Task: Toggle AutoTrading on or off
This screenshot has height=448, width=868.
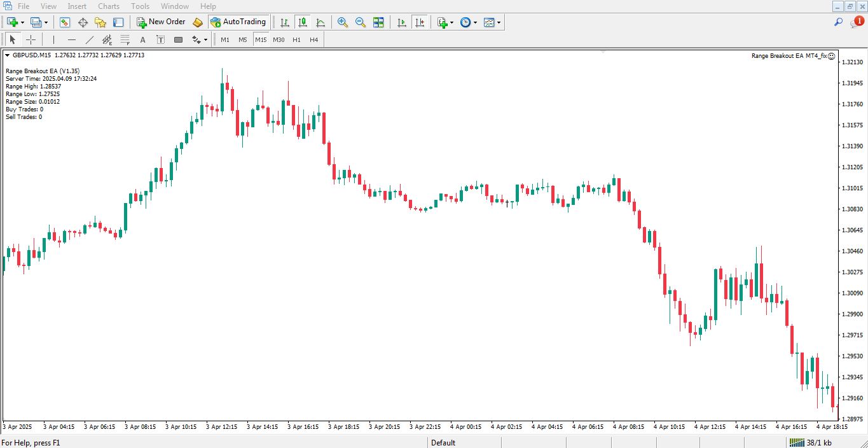Action: click(238, 22)
